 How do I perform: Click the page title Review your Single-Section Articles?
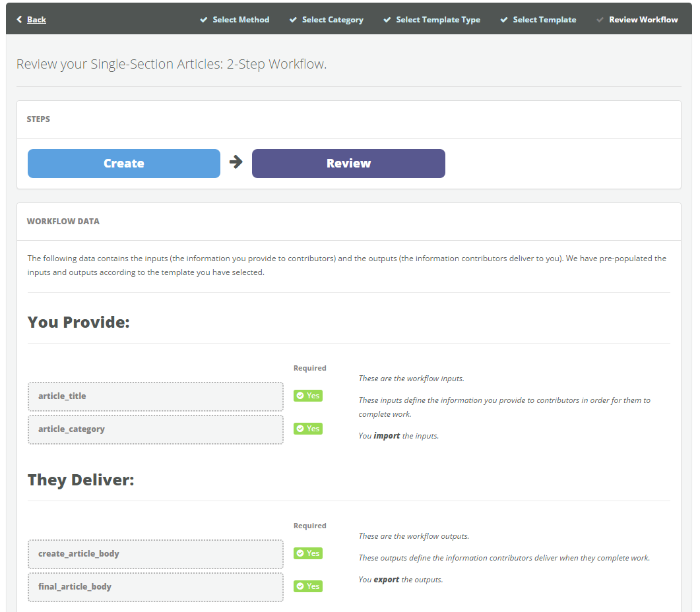172,64
